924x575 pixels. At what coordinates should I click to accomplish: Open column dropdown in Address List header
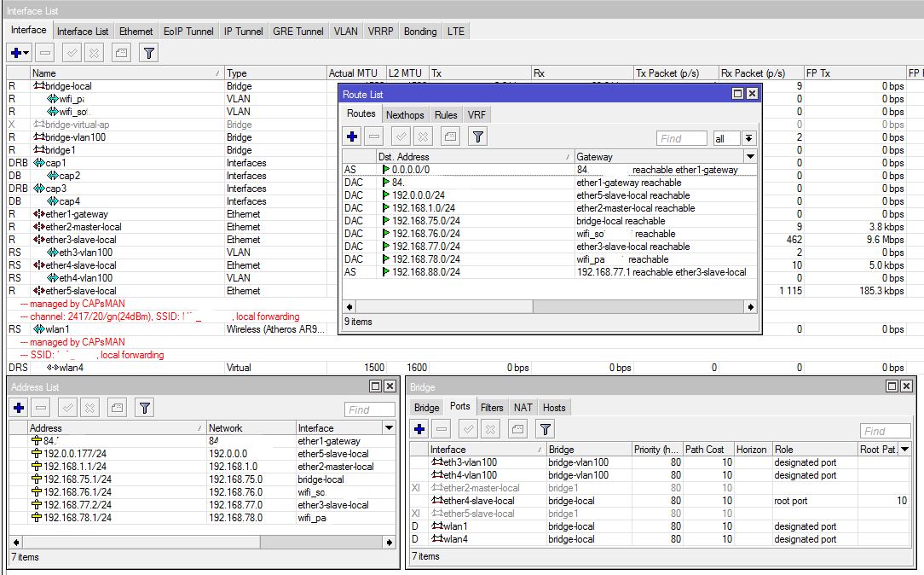(389, 428)
